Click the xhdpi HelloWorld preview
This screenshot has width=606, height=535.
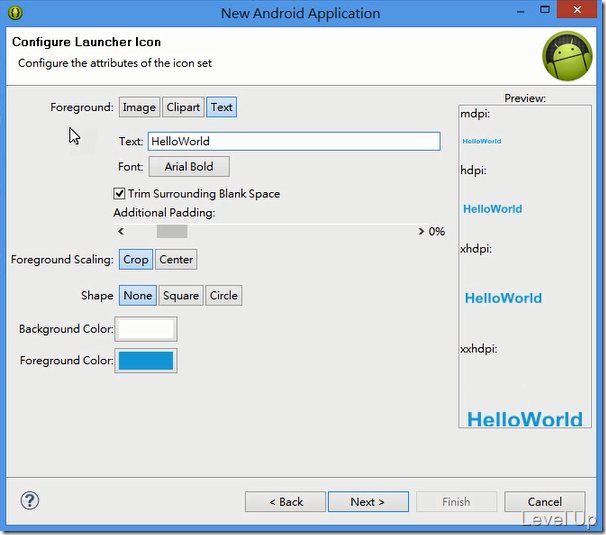click(503, 298)
